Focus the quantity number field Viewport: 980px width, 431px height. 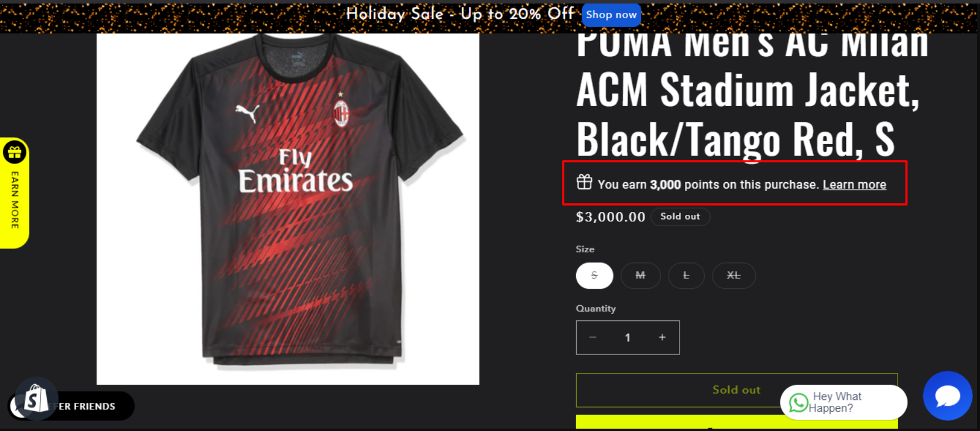628,337
